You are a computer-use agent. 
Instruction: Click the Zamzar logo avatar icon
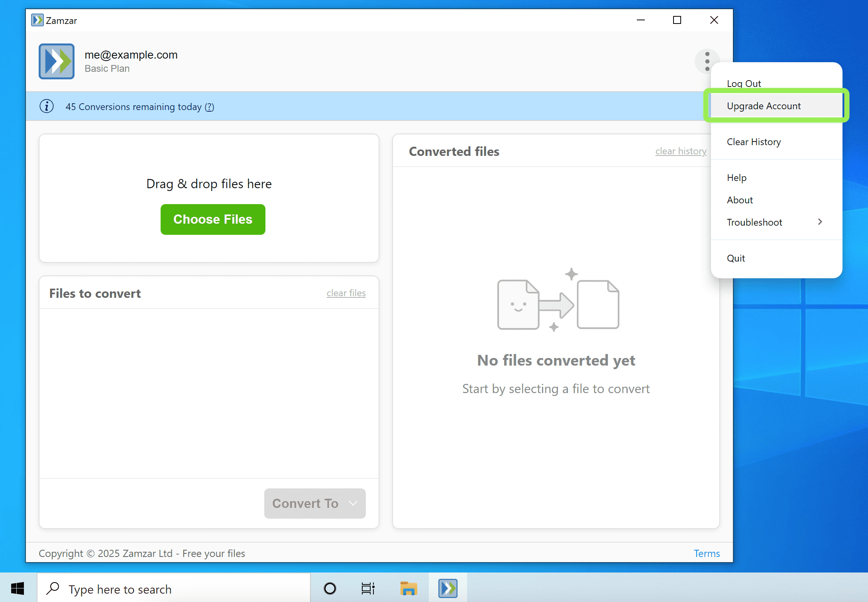click(x=57, y=61)
